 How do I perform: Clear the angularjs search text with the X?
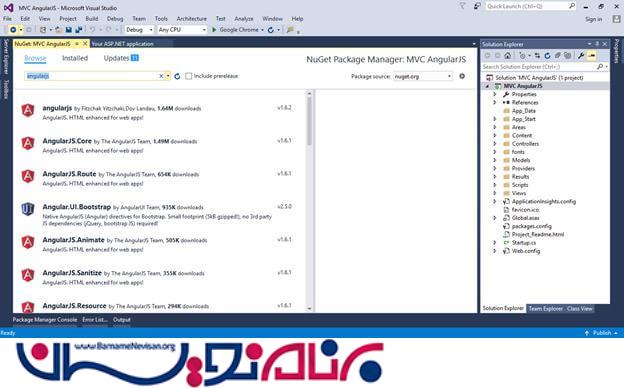(161, 76)
